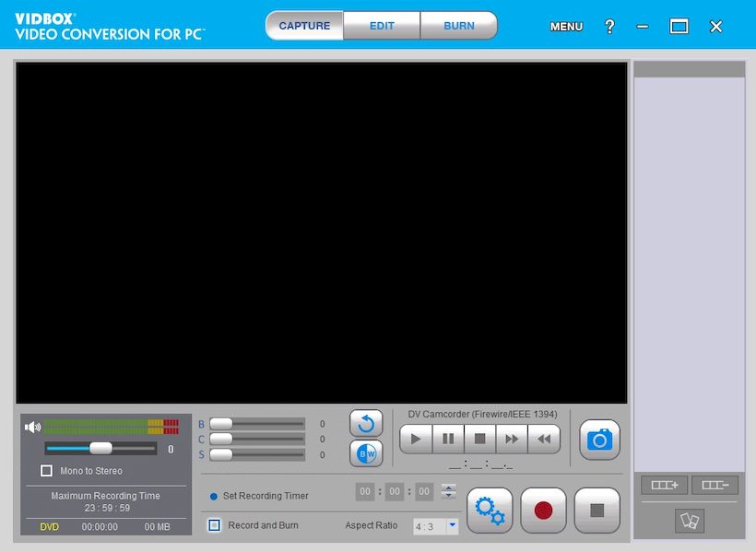Image resolution: width=756 pixels, height=552 pixels.
Task: Take a snapshot with the camera icon
Action: pyautogui.click(x=598, y=440)
